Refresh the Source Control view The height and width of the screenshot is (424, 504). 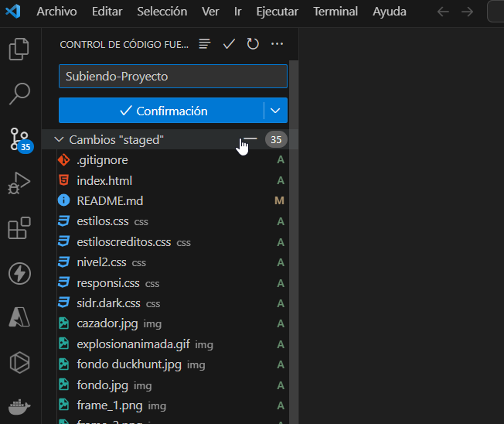click(x=253, y=44)
